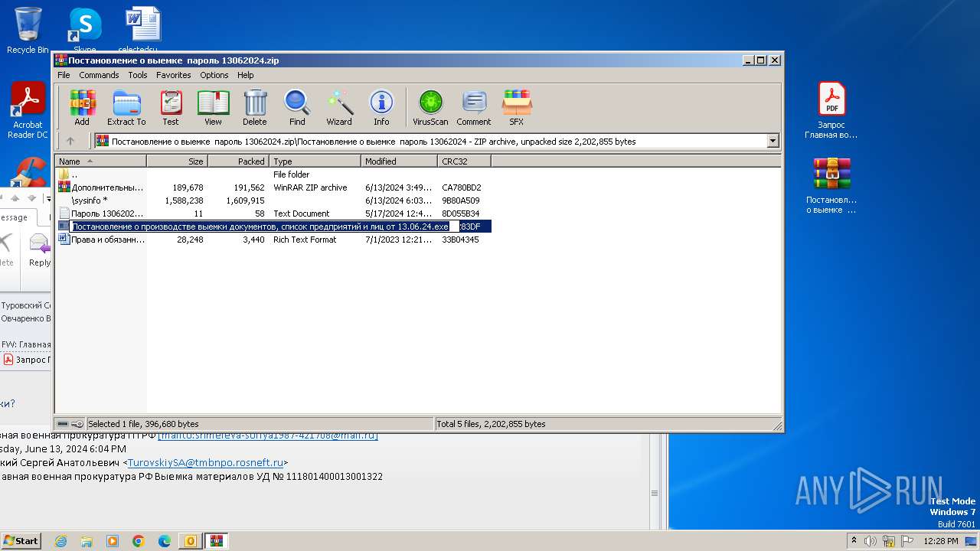Click the SFX archive icon
The image size is (980, 551).
(x=517, y=107)
